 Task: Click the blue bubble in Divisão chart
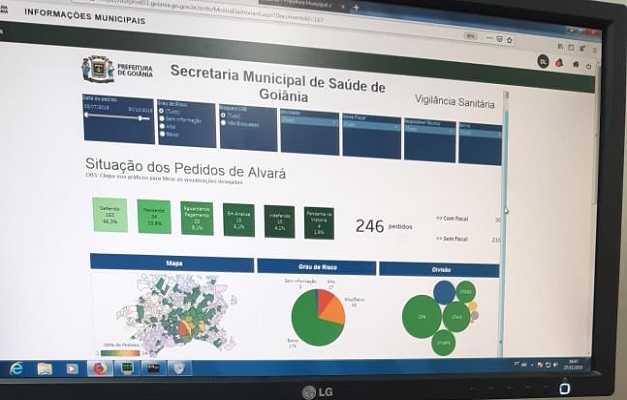coord(444,292)
